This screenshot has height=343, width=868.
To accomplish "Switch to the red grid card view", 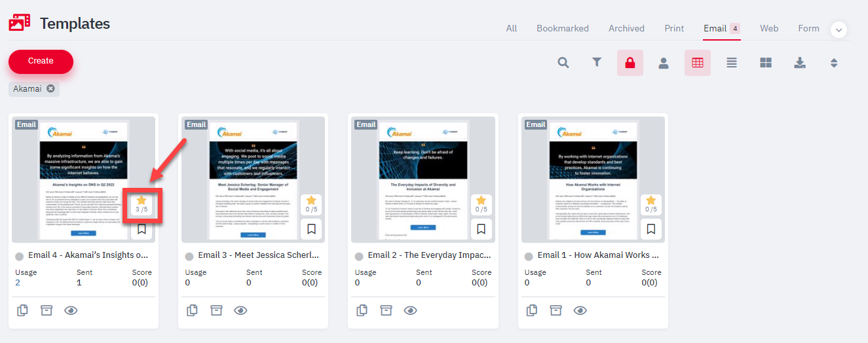I will click(698, 63).
